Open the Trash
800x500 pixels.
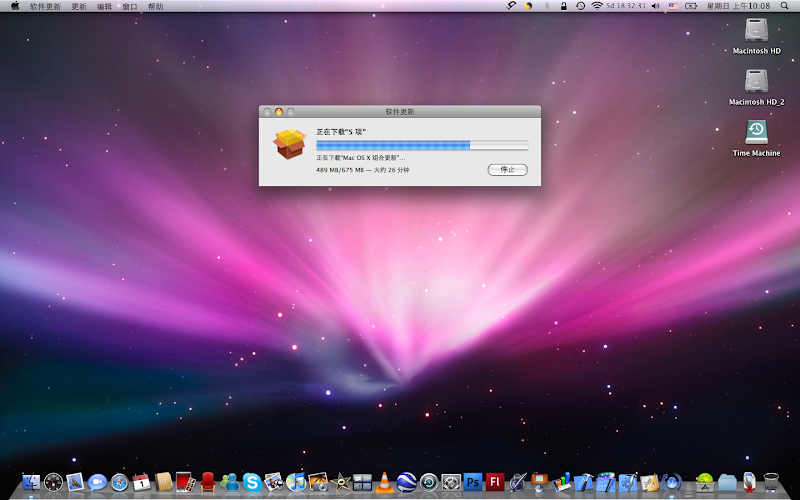(x=771, y=482)
